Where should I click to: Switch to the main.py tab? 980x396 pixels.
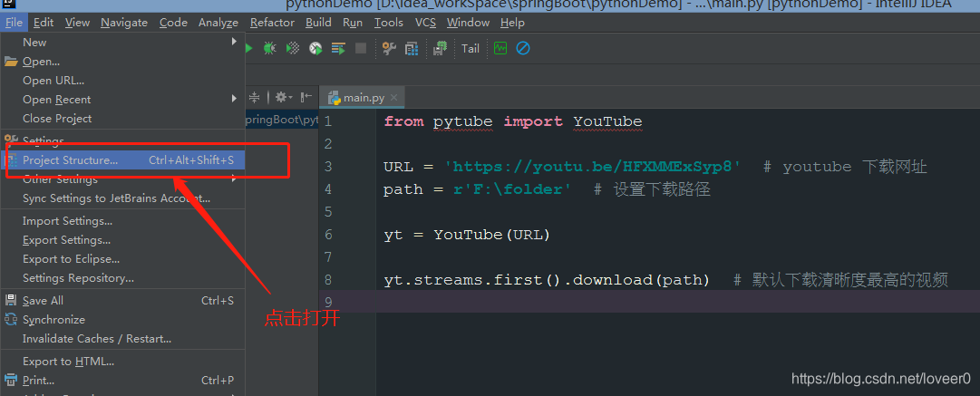coord(362,98)
